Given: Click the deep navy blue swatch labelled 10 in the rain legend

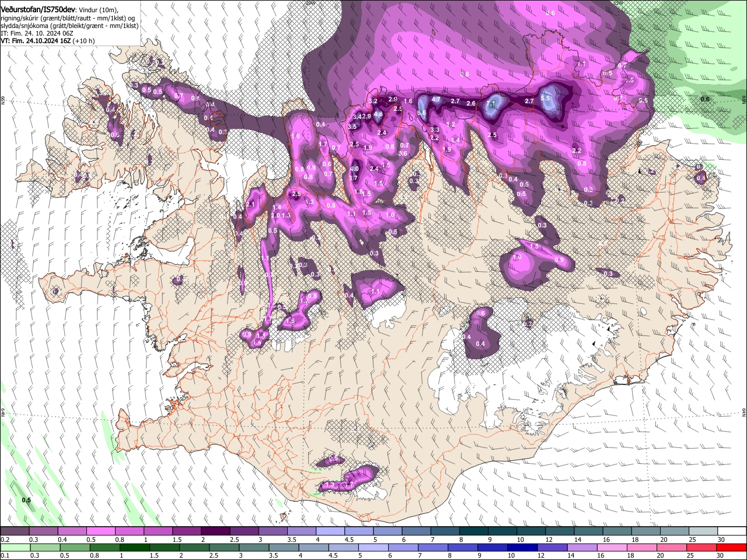Looking at the screenshot, I should point(522,548).
